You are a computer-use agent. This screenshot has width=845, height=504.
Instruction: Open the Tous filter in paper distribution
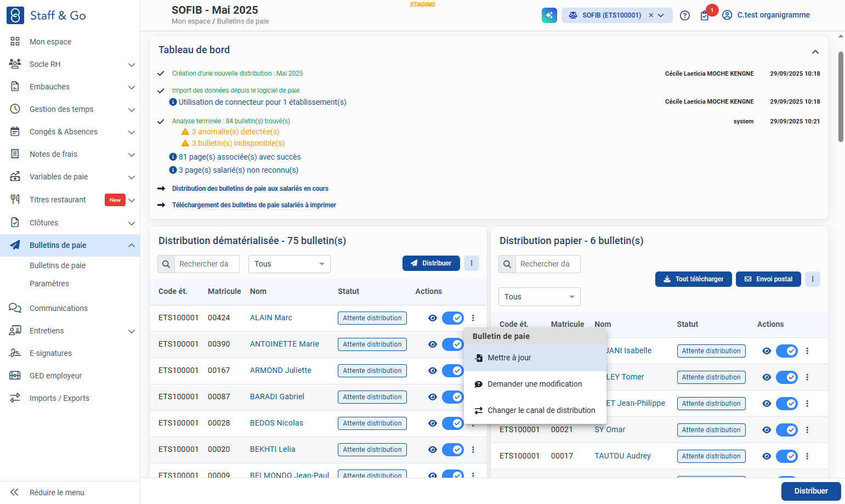tap(540, 297)
